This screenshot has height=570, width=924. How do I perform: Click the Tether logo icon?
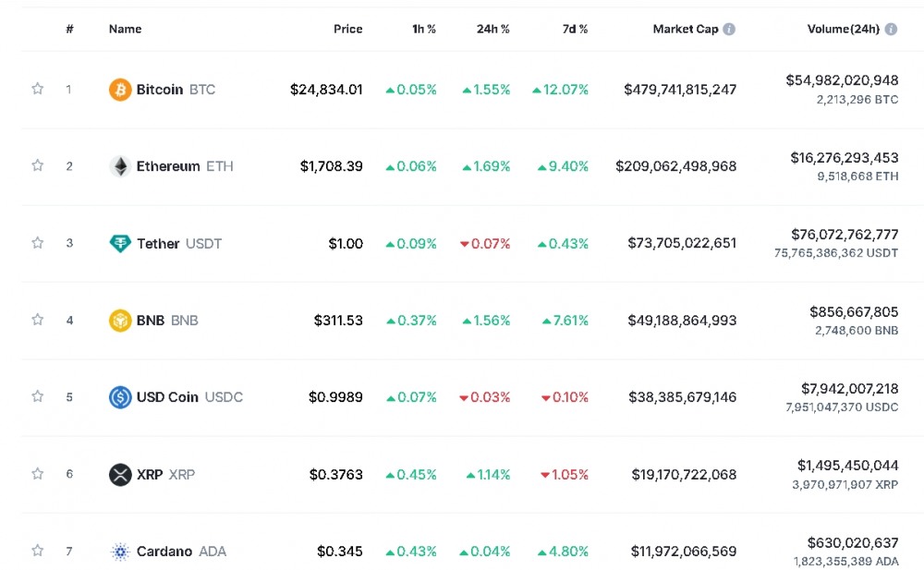point(120,244)
